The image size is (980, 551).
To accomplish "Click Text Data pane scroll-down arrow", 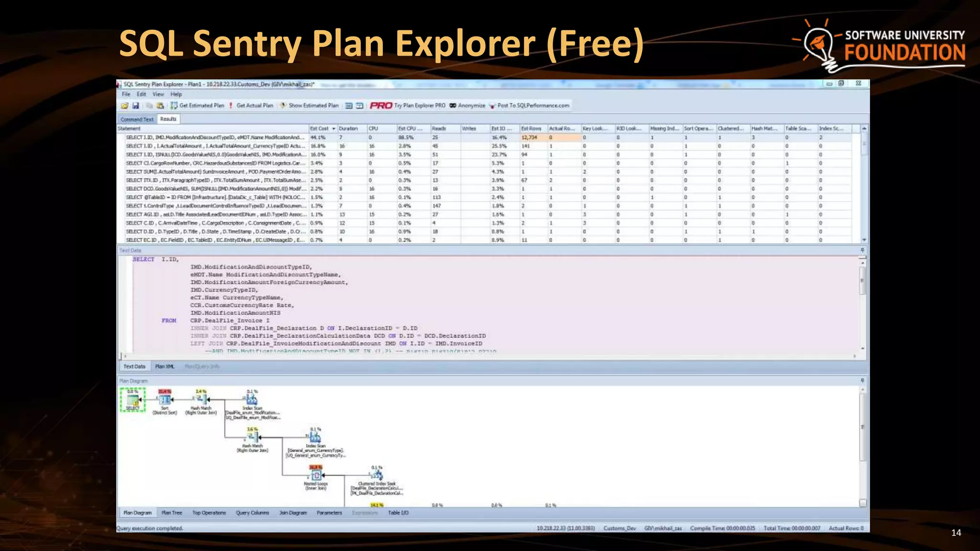I will [863, 349].
